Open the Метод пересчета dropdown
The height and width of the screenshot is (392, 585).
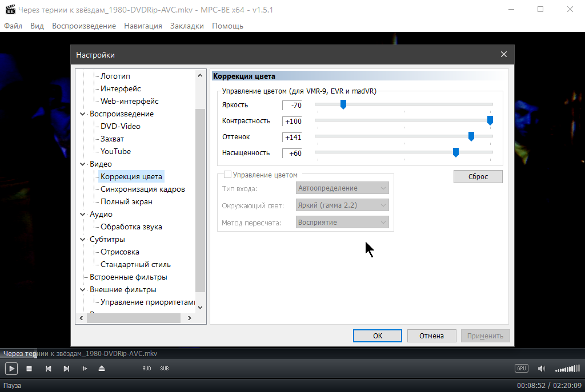point(342,222)
